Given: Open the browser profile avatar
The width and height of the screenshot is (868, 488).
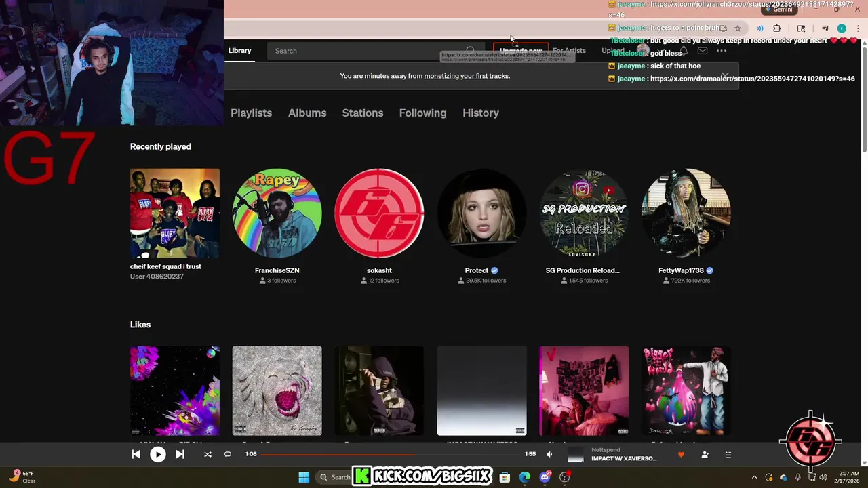Looking at the screenshot, I should click(x=842, y=28).
